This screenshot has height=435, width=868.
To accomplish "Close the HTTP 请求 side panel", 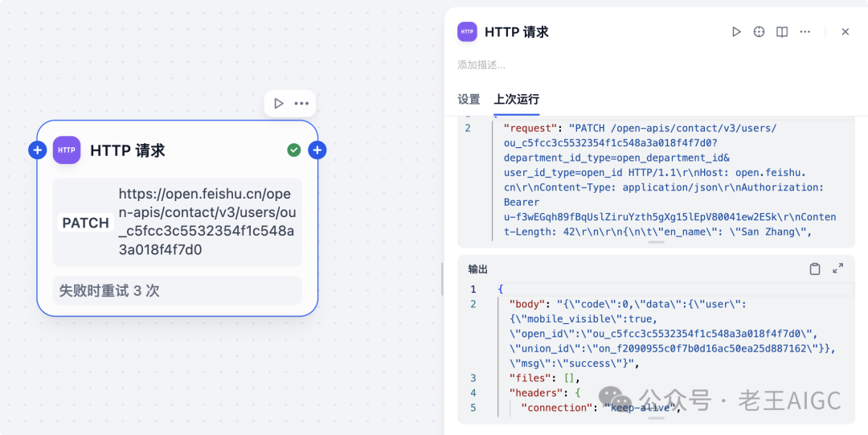I will coord(845,32).
